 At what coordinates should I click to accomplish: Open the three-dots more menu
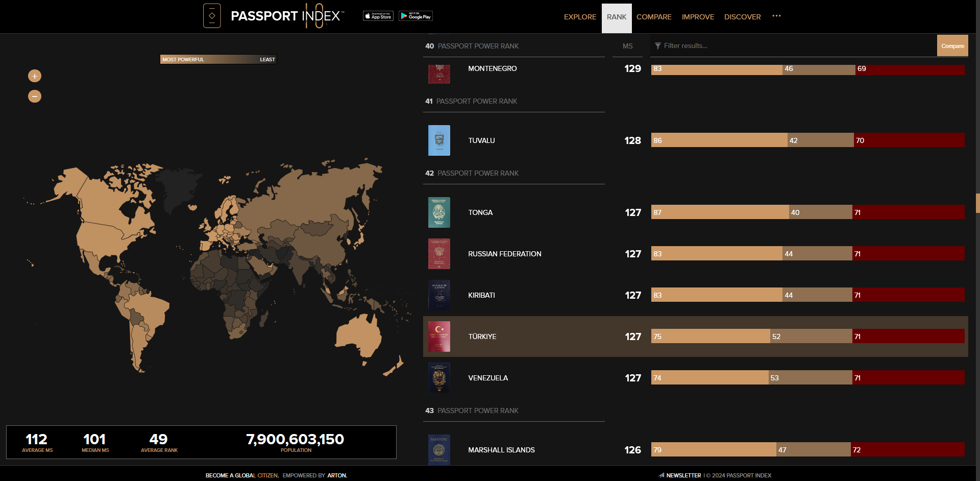(x=776, y=16)
